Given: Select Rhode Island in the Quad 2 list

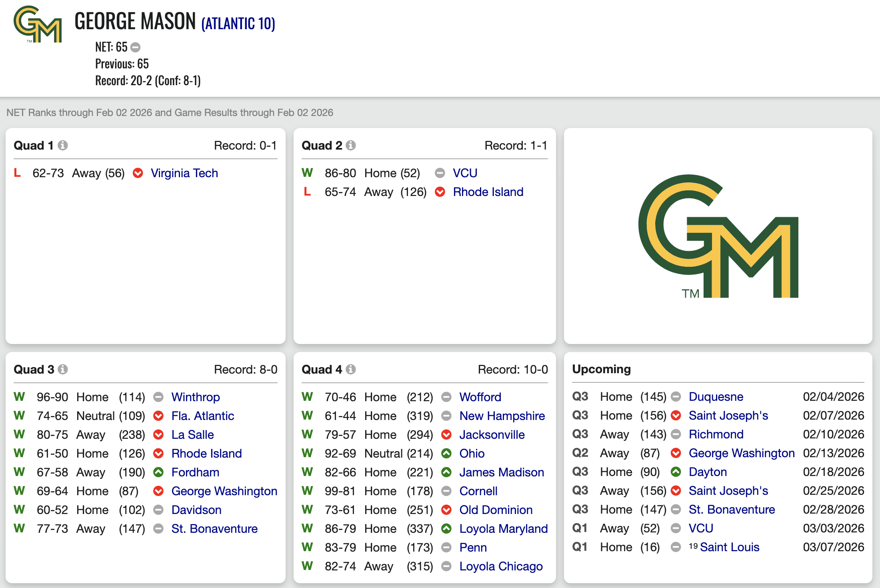Looking at the screenshot, I should pyautogui.click(x=488, y=192).
